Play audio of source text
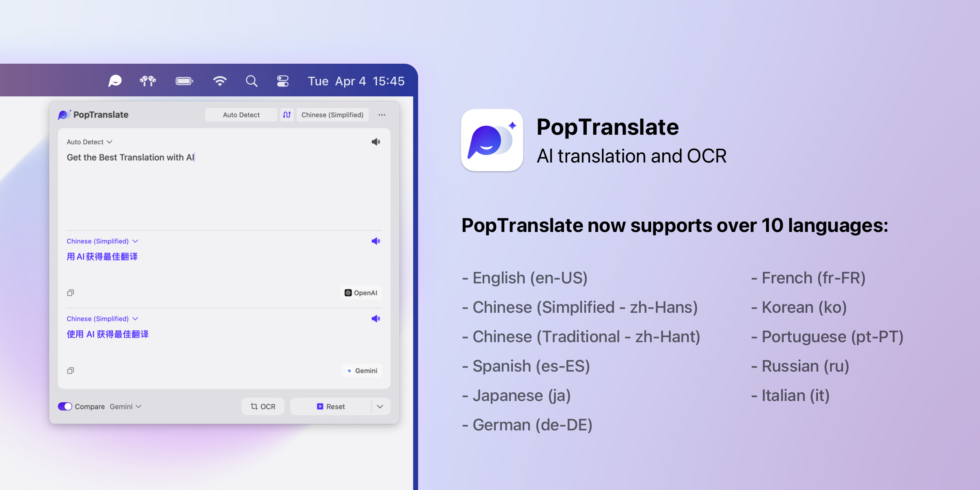Screen dimensions: 980x490 click(376, 142)
